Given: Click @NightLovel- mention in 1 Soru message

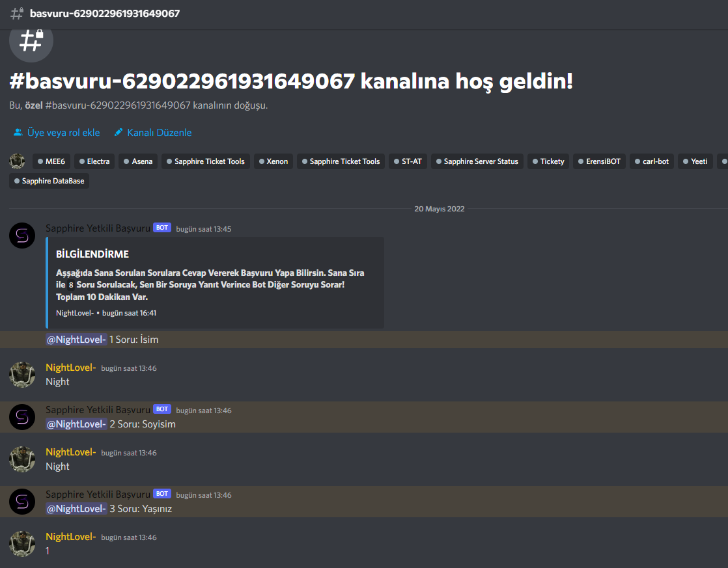Looking at the screenshot, I should [77, 340].
